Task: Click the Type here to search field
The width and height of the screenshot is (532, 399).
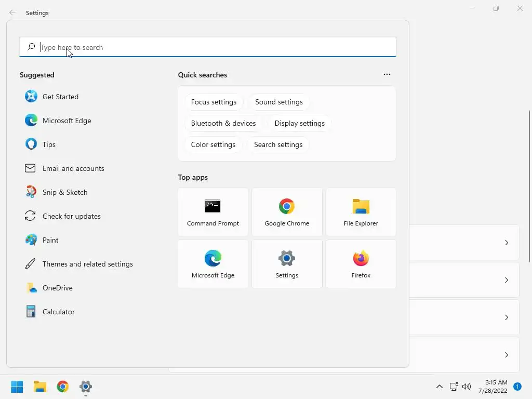Action: pyautogui.click(x=208, y=47)
